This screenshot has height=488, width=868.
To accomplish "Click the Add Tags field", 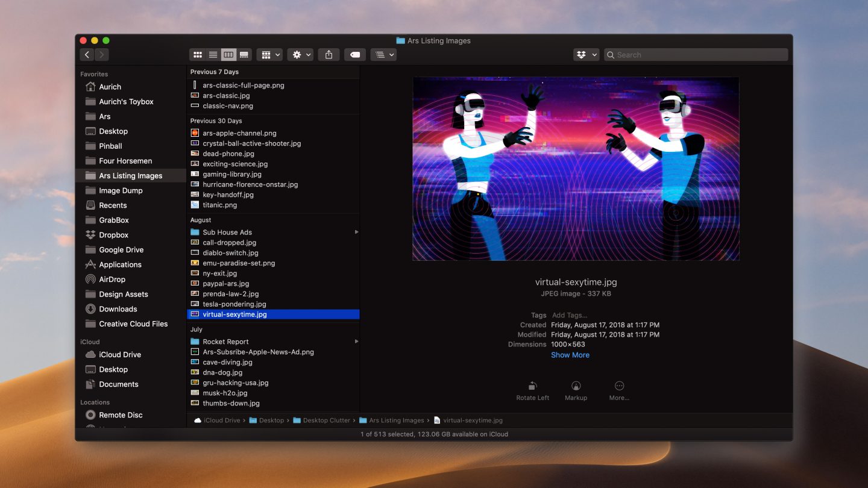I will click(570, 314).
